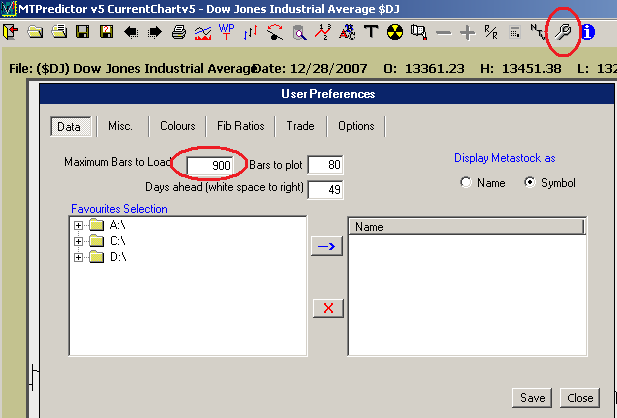Image resolution: width=617 pixels, height=418 pixels.
Task: Select the Name radio button
Action: pyautogui.click(x=466, y=182)
